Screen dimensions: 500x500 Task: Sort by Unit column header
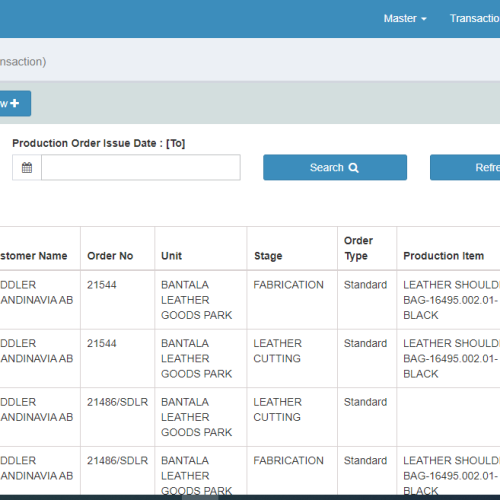coord(171,256)
